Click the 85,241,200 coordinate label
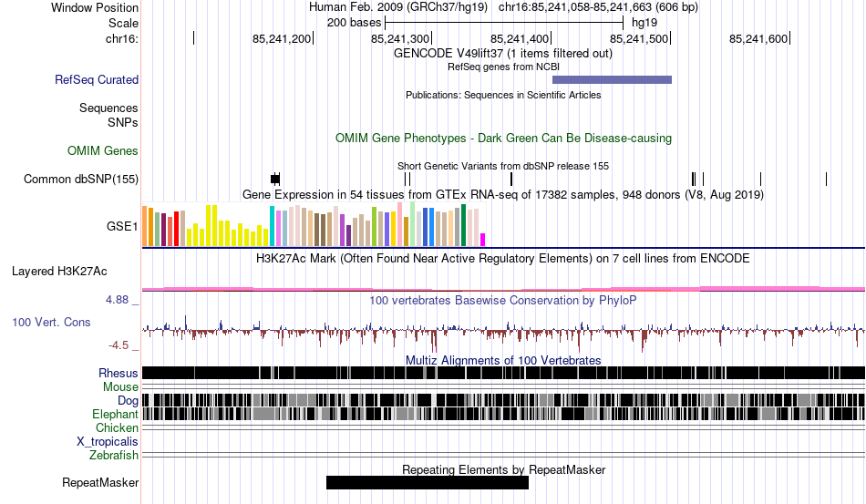Image resolution: width=866 pixels, height=504 pixels. 282,38
